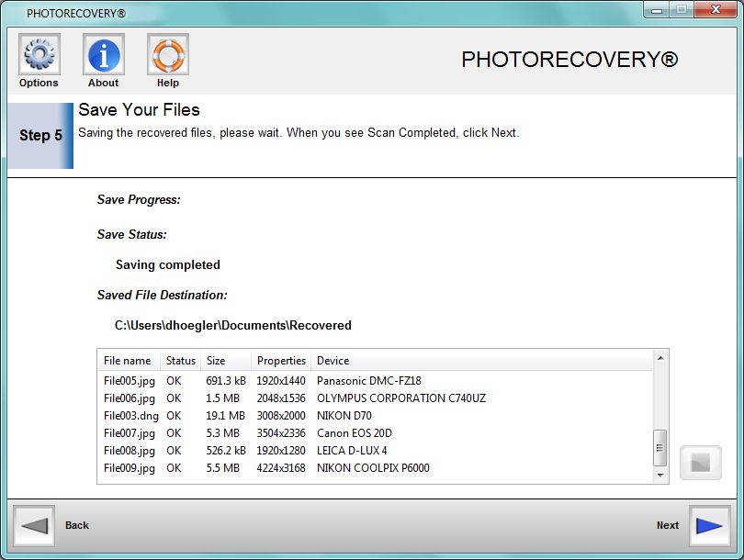744x560 pixels.
Task: Sort by the Status column header
Action: [x=181, y=361]
